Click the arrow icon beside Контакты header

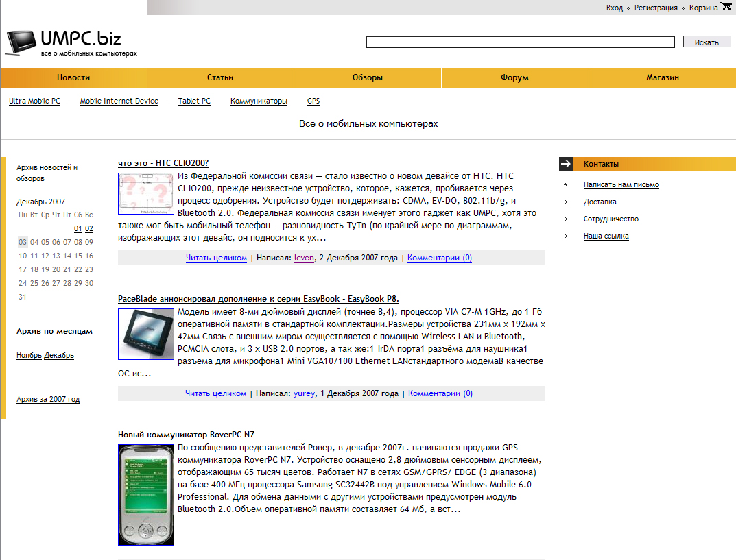pyautogui.click(x=566, y=164)
